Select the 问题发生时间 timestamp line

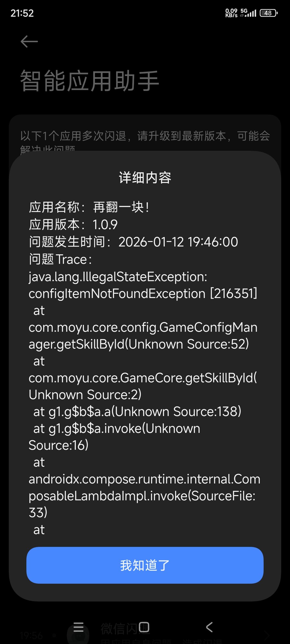(x=133, y=242)
